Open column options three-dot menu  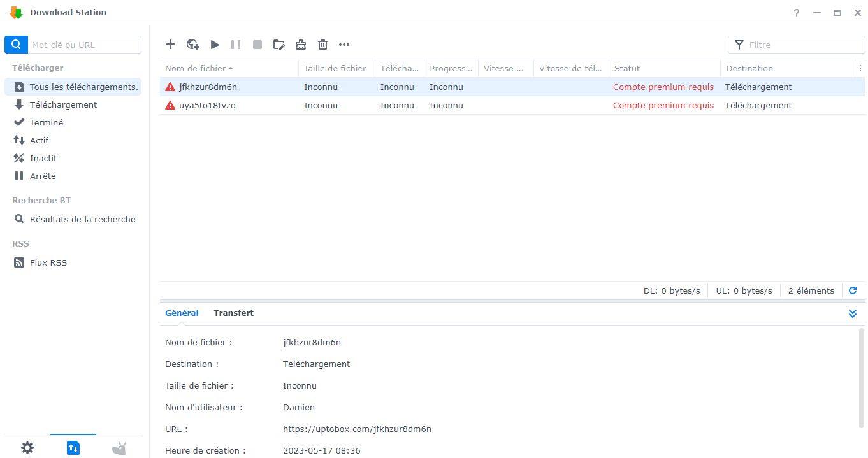click(x=860, y=68)
